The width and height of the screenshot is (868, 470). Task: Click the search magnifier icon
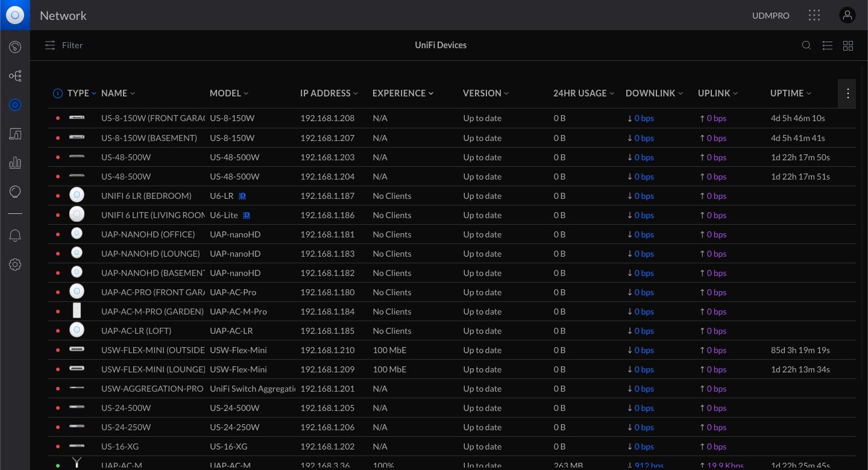coord(807,45)
